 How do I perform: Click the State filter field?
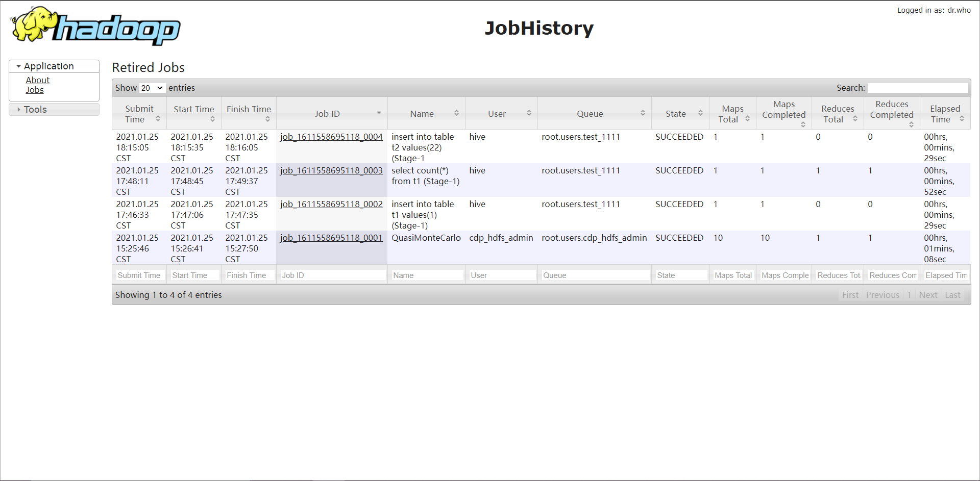pos(681,275)
